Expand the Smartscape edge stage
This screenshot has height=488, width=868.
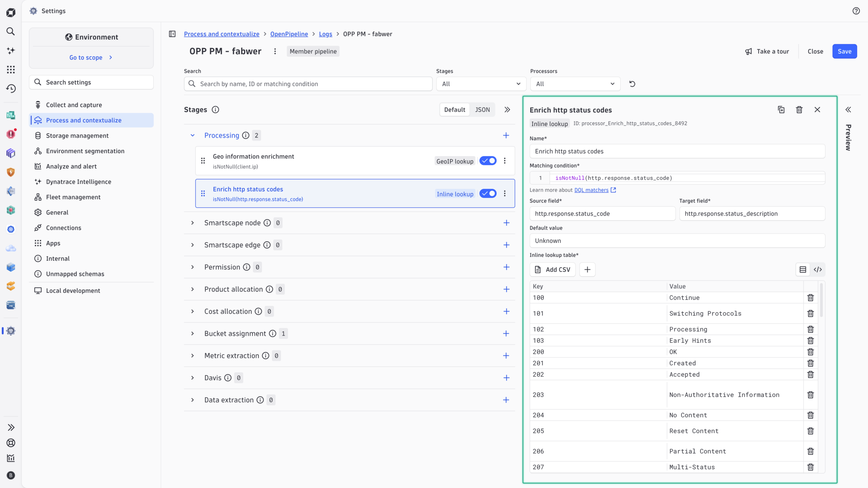tap(193, 245)
